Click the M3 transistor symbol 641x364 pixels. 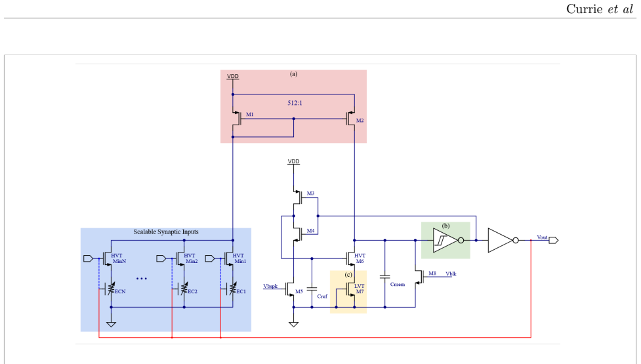(297, 197)
